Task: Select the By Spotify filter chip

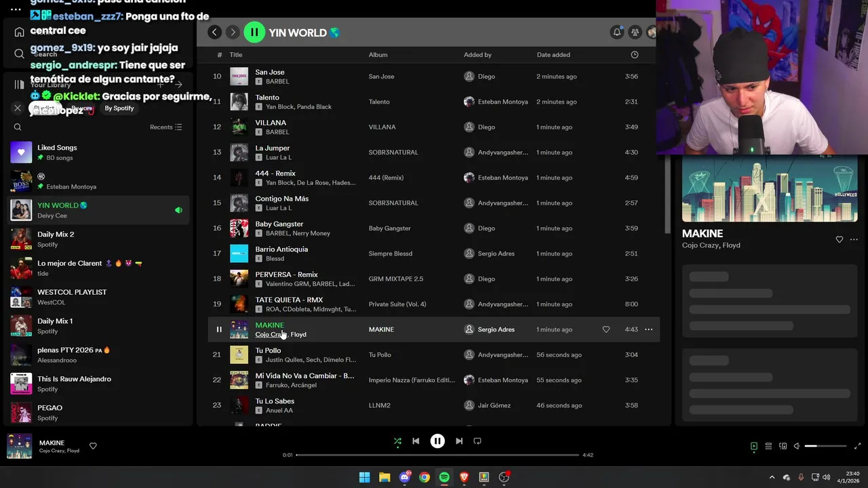Action: point(119,108)
